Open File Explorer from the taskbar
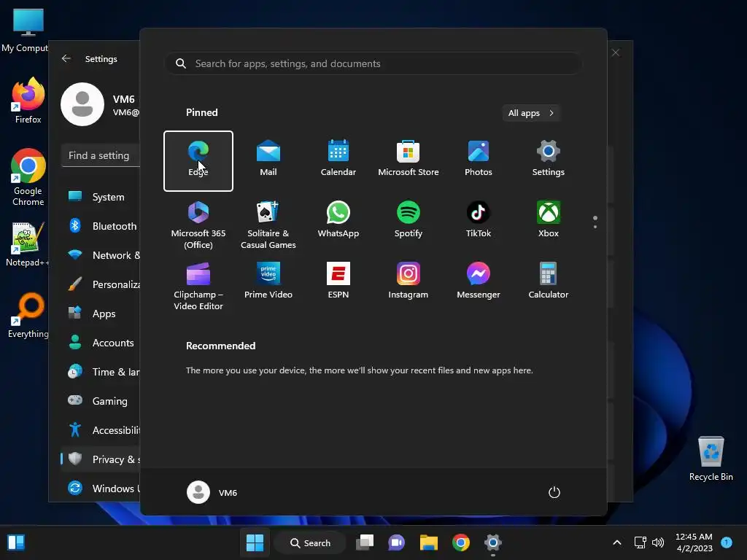The width and height of the screenshot is (747, 560). point(429,542)
